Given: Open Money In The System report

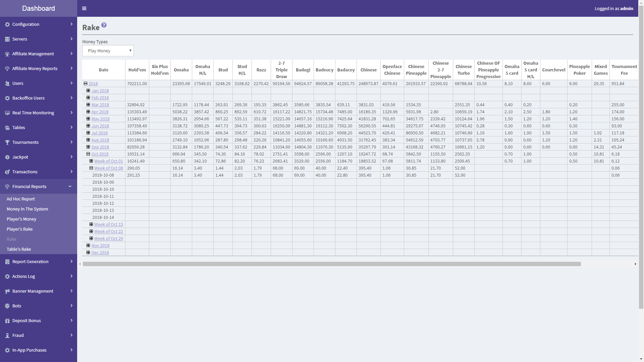Looking at the screenshot, I should [x=28, y=209].
